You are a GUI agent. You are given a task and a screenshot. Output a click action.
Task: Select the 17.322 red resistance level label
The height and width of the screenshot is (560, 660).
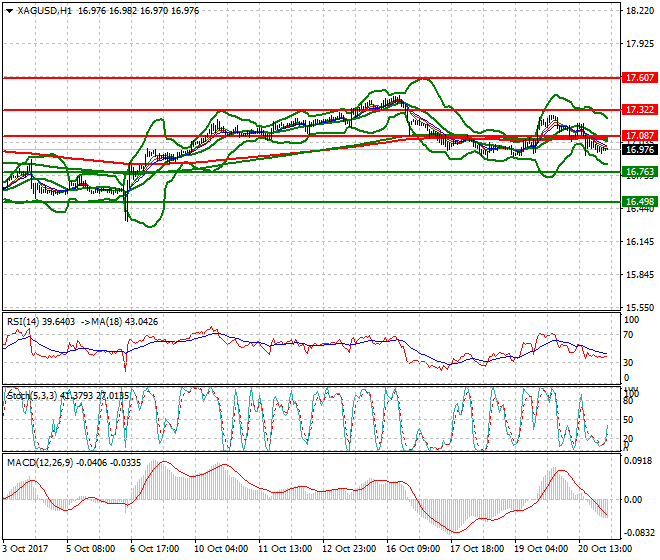(640, 110)
